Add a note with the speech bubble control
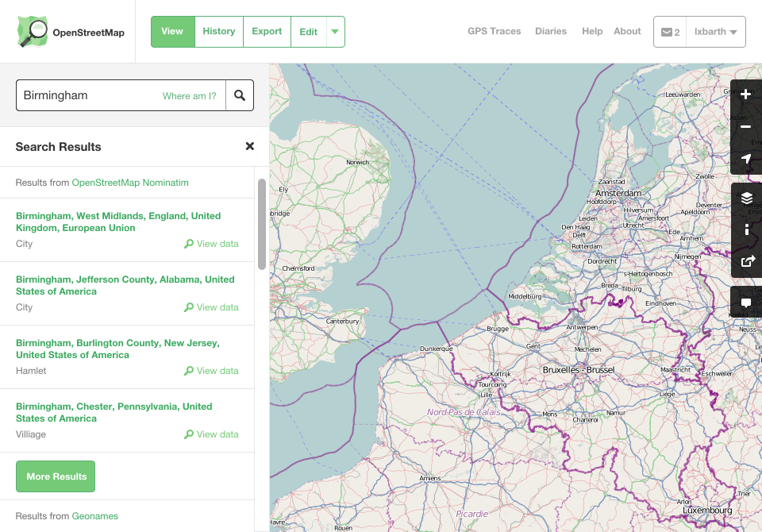This screenshot has width=762, height=532. [746, 302]
